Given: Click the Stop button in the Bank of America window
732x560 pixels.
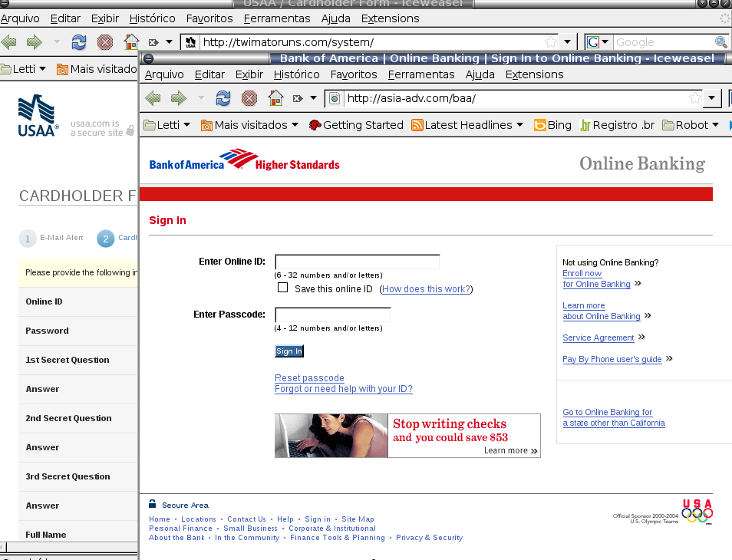Looking at the screenshot, I should pos(249,98).
